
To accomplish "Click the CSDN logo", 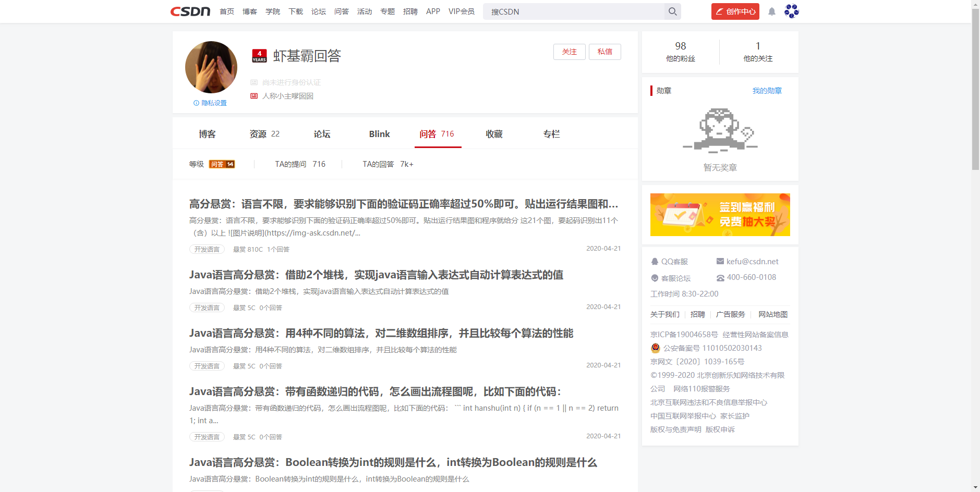I will pyautogui.click(x=190, y=11).
